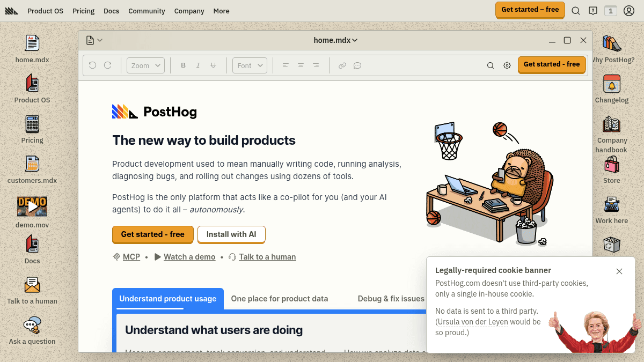Insert a link with the toolbar link icon
Image resolution: width=644 pixels, height=362 pixels.
click(342, 65)
